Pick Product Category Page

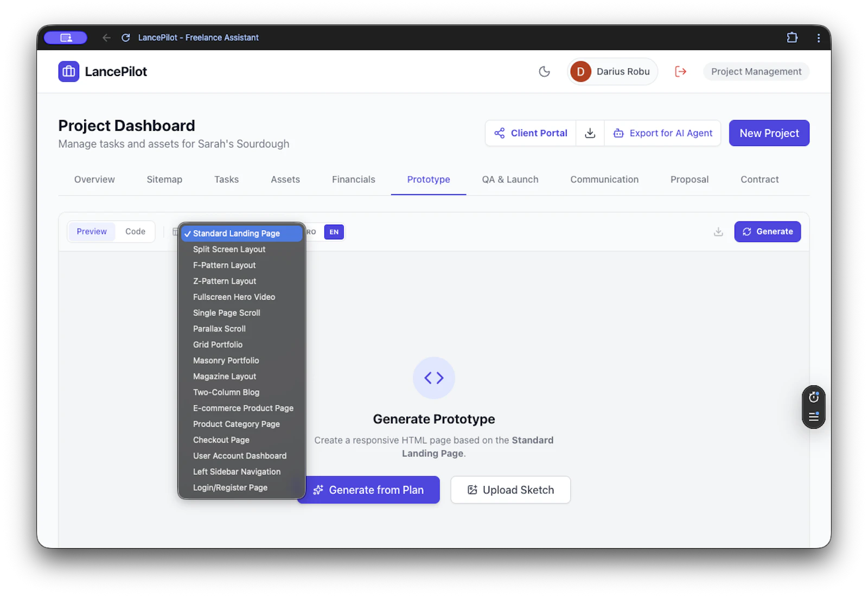pyautogui.click(x=241, y=424)
